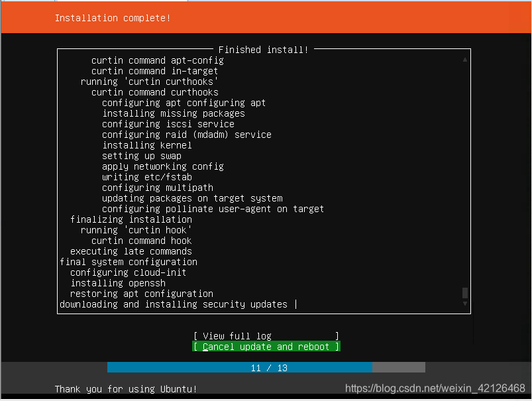Select 'final system configuration' log line
The image size is (532, 401).
129,262
